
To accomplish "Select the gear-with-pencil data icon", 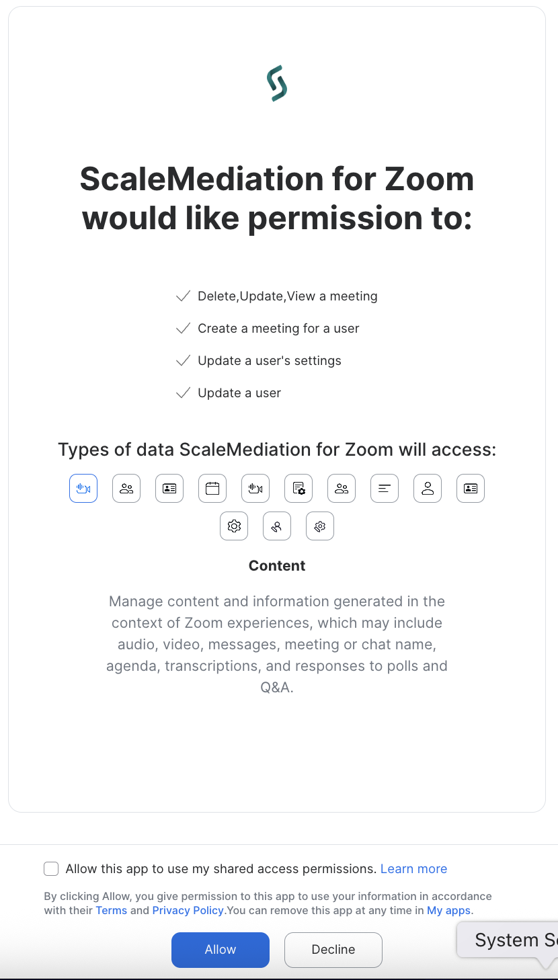I will pos(320,526).
